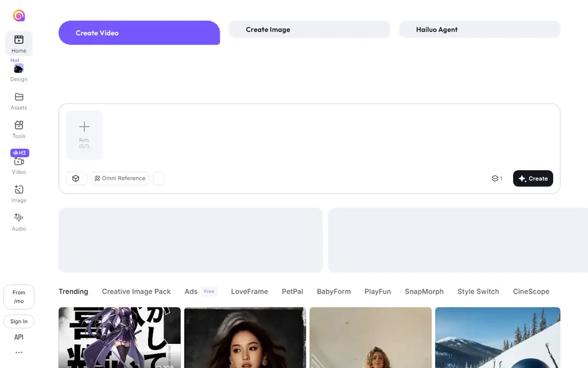Open the Audio sidebar icon
The width and height of the screenshot is (588, 368).
click(x=19, y=218)
